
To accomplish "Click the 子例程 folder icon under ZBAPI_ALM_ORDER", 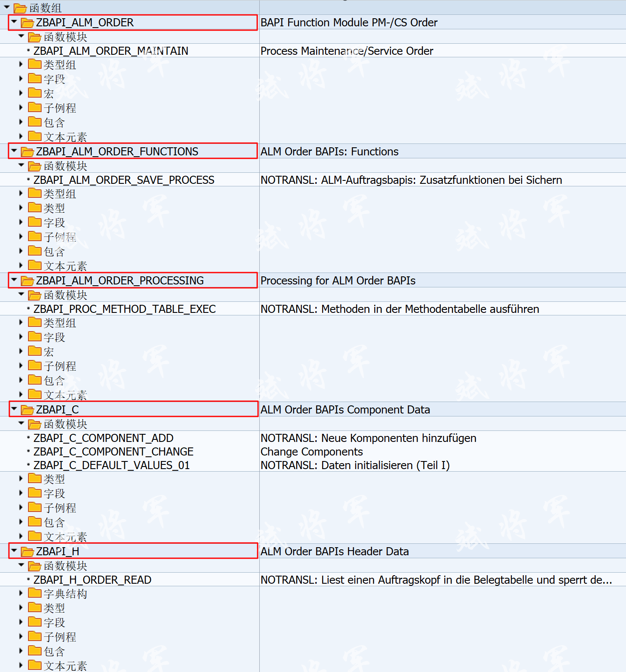I will [34, 107].
